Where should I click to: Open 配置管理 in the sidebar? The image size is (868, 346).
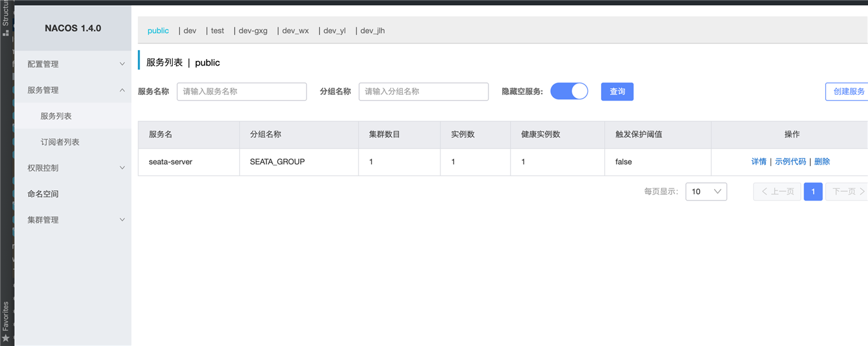[73, 64]
